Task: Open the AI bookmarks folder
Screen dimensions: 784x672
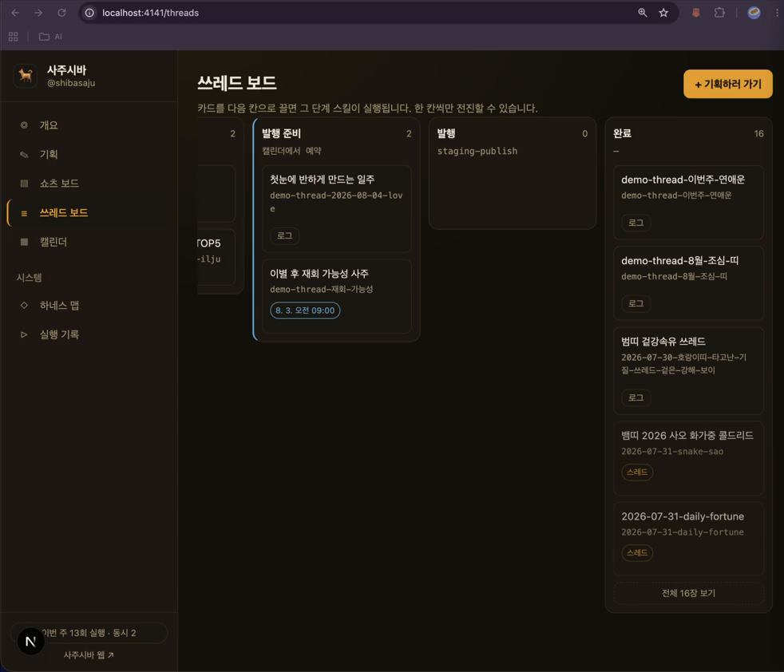Action: click(x=50, y=37)
